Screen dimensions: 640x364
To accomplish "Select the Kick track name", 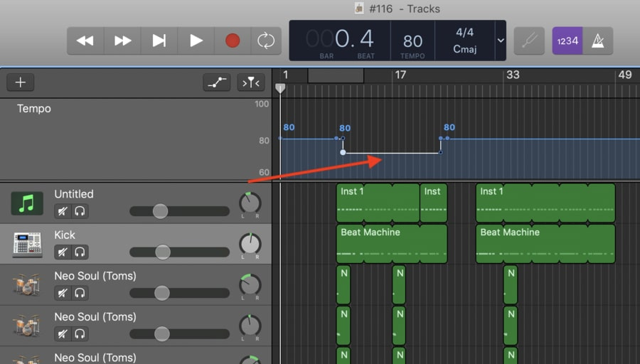I will point(65,235).
